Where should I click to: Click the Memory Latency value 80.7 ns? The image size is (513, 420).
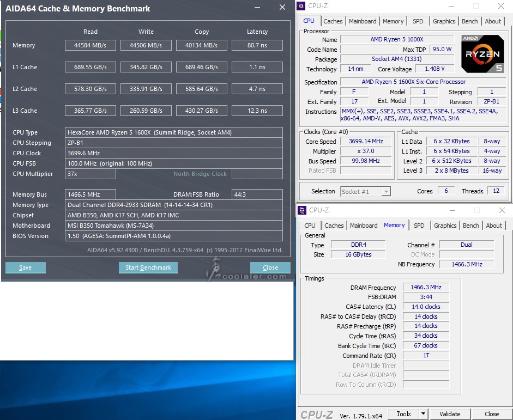pos(257,45)
